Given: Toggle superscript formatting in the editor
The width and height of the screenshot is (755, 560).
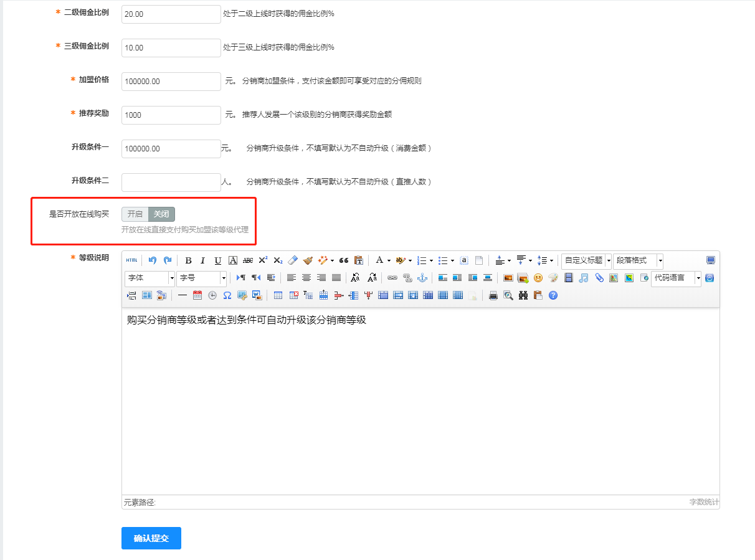Looking at the screenshot, I should 263,260.
